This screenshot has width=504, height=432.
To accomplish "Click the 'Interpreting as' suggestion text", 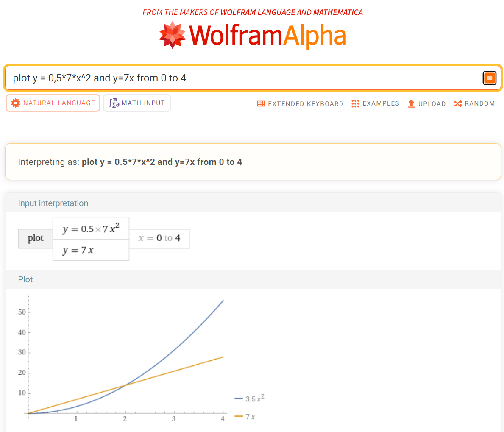I will [130, 162].
